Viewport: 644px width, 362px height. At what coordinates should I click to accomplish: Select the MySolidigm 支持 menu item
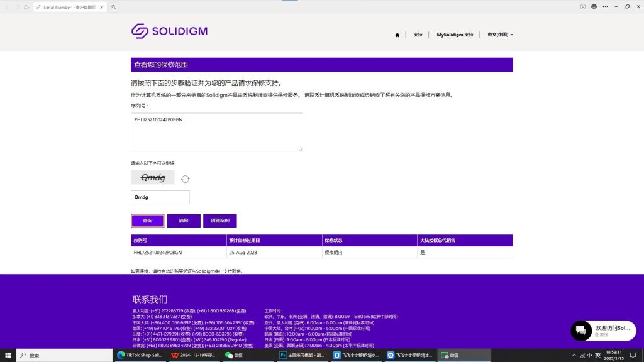point(454,35)
